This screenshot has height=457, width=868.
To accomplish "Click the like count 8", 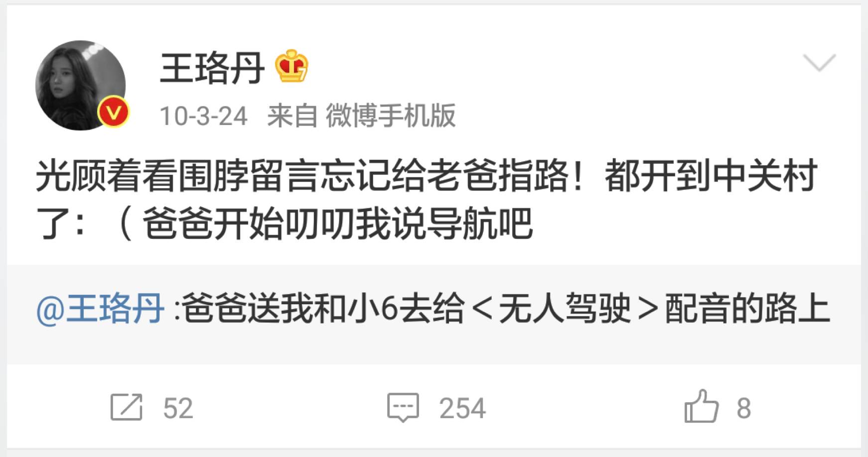I will click(744, 408).
